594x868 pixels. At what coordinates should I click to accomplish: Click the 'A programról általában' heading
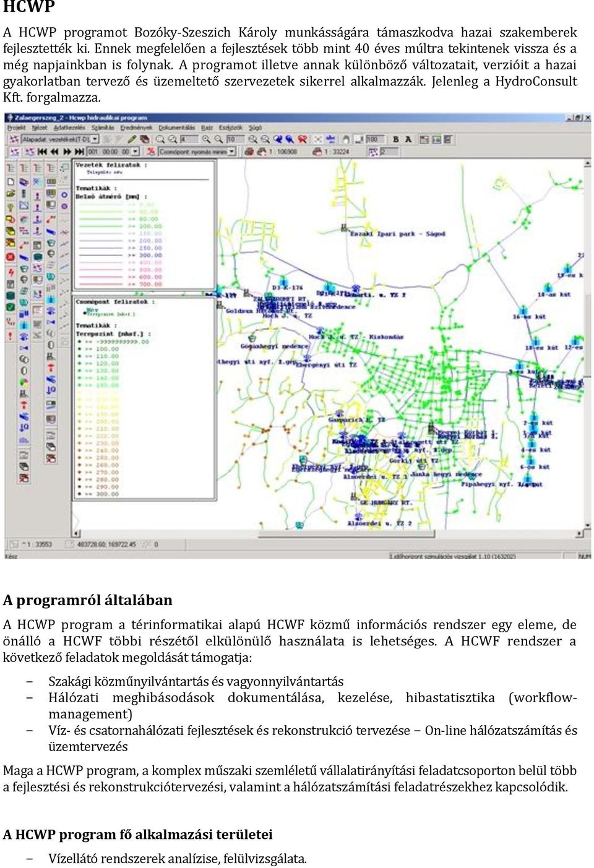coord(88,600)
